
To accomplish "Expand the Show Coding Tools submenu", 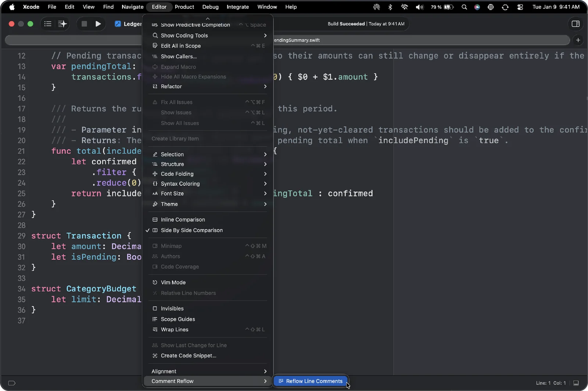I will coord(208,35).
